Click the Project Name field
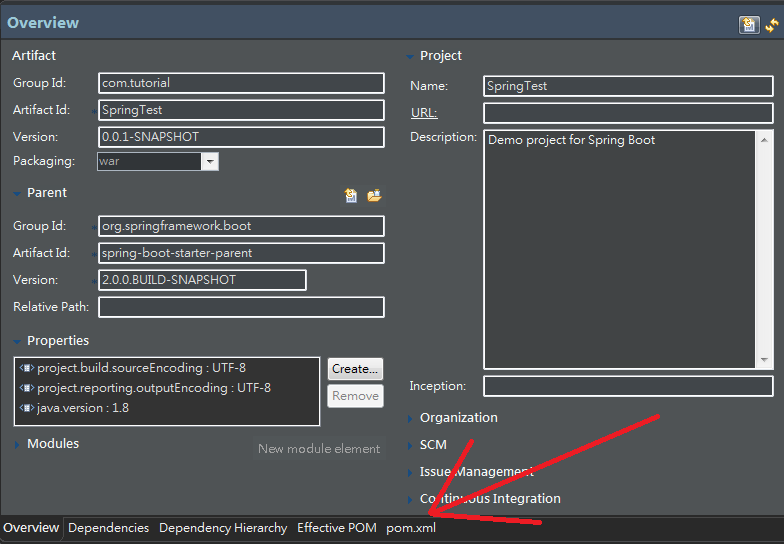Image resolution: width=784 pixels, height=544 pixels. click(x=628, y=86)
